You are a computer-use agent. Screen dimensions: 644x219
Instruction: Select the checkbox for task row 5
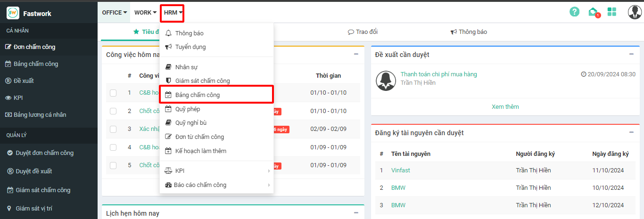point(113,165)
